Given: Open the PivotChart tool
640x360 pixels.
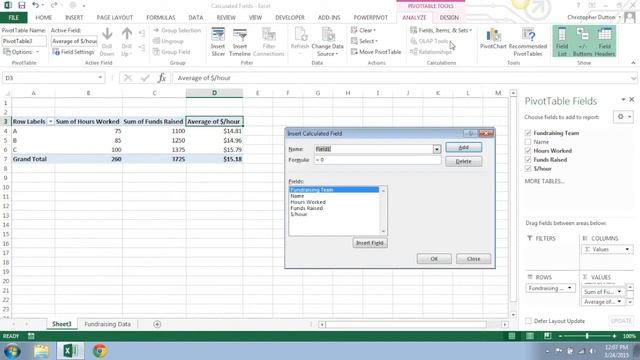Looking at the screenshot, I should click(493, 39).
